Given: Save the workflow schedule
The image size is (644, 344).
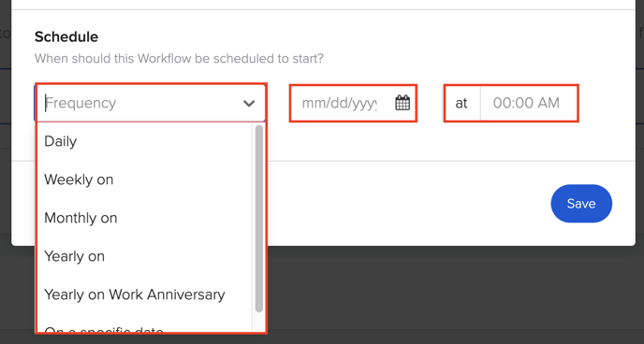Looking at the screenshot, I should (581, 204).
